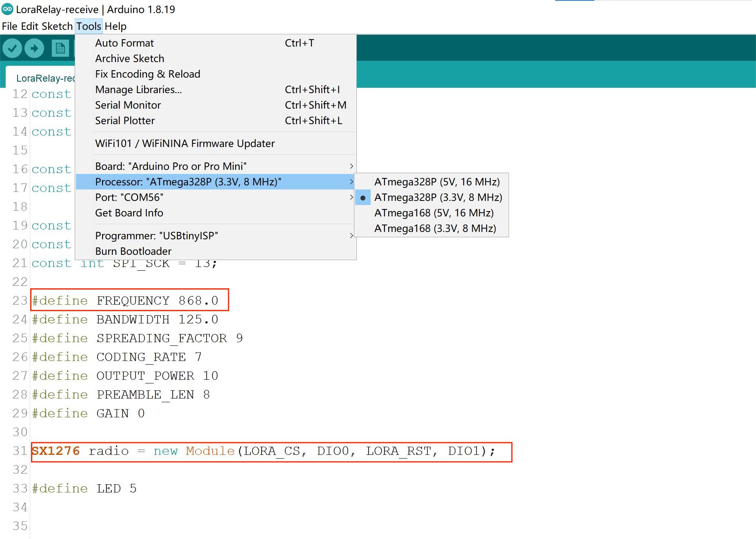Select ATmega328P (5V, 16 MHz) processor
Screen dimensions: 756x539
[x=431, y=182]
